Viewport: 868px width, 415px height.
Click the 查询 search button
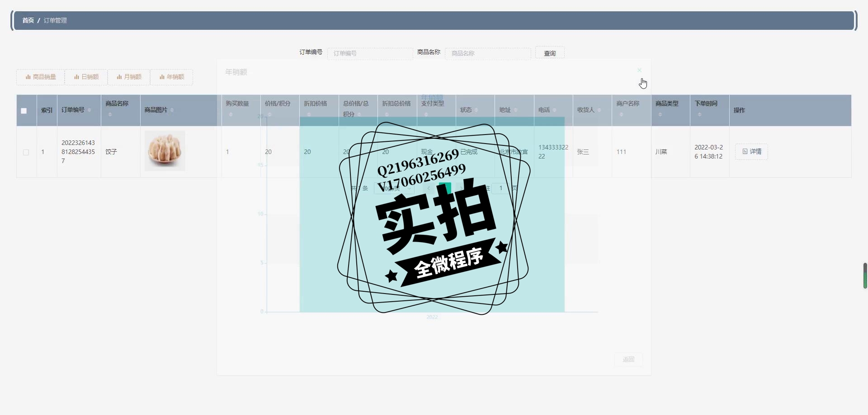pos(550,53)
